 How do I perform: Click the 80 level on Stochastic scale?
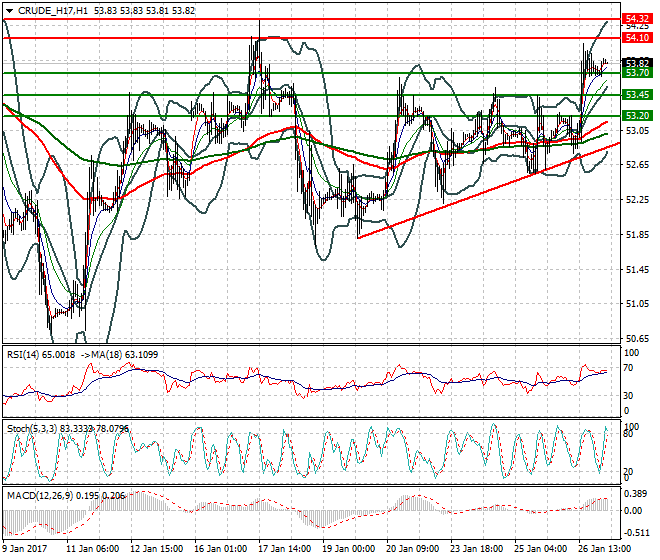[630, 435]
